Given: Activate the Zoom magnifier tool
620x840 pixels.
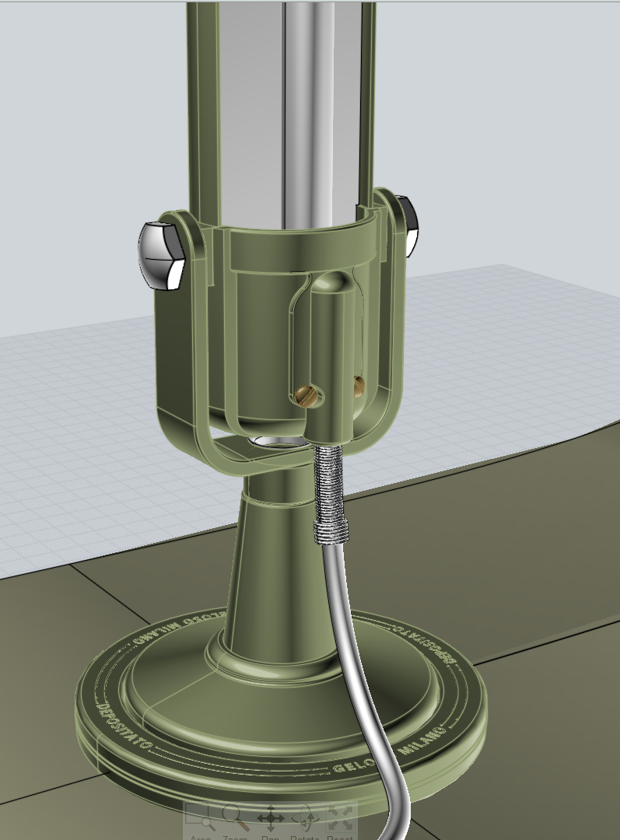Looking at the screenshot, I should (x=235, y=822).
